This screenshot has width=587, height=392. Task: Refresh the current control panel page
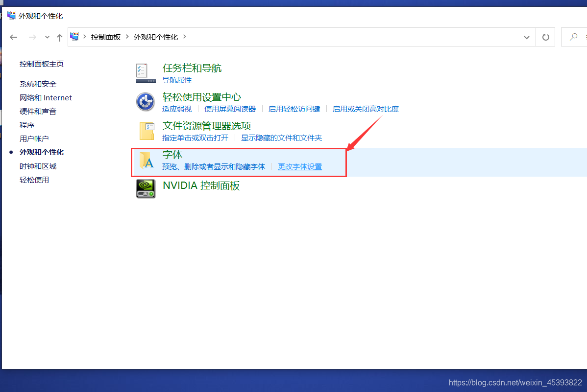coord(546,37)
